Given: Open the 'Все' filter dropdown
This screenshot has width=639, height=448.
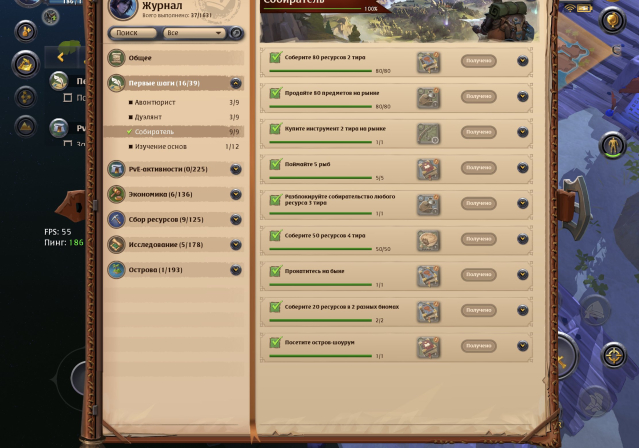Looking at the screenshot, I should click(194, 33).
